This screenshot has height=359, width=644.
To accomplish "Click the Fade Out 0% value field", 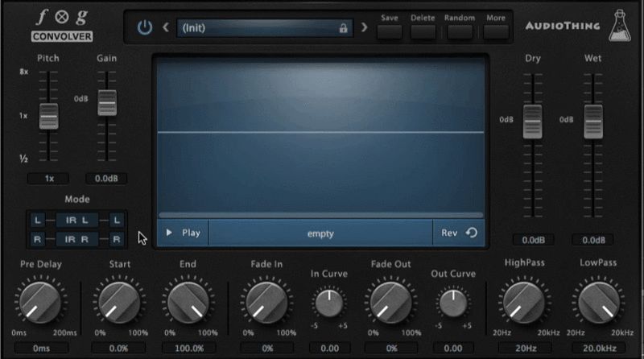I will click(391, 349).
